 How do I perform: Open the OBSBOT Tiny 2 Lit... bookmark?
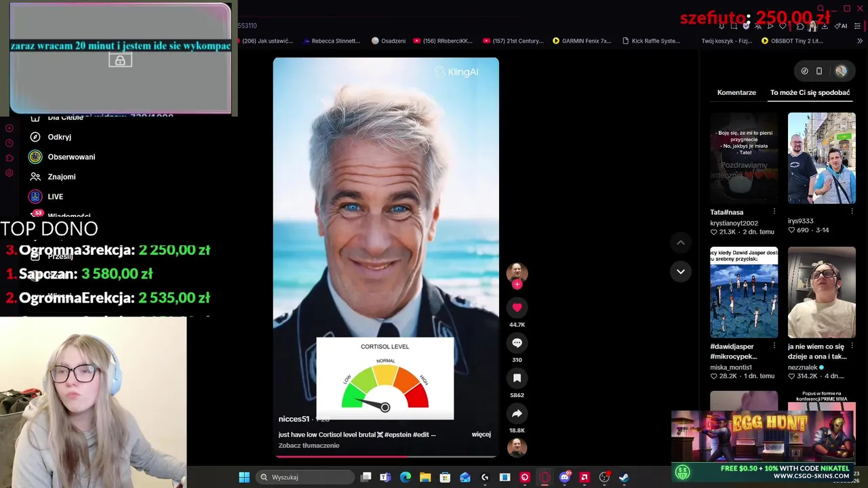tap(792, 41)
